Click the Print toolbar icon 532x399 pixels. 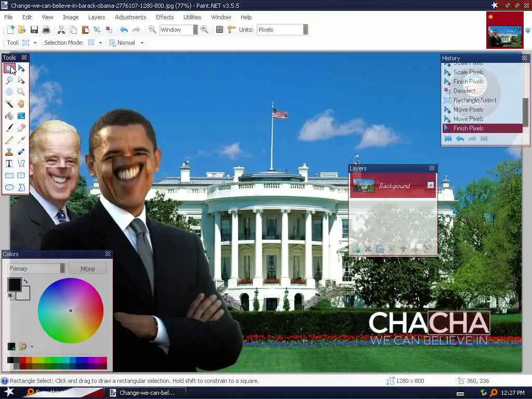pos(46,30)
